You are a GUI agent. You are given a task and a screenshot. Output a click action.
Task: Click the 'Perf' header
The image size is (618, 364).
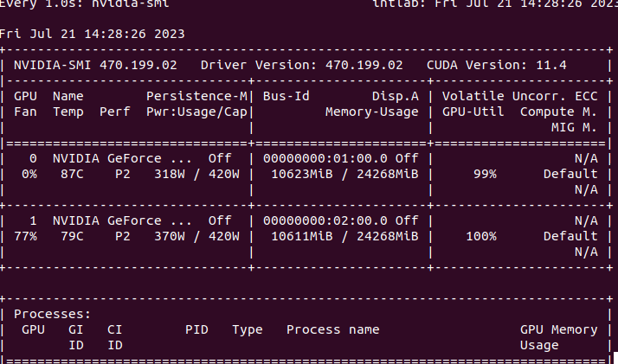pyautogui.click(x=115, y=112)
